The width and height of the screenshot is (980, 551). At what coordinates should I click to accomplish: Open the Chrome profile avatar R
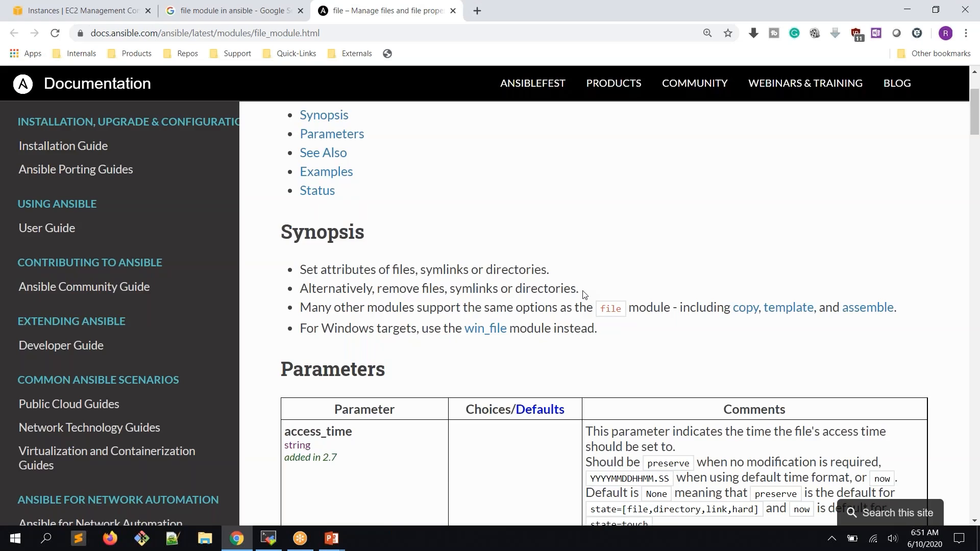point(945,33)
